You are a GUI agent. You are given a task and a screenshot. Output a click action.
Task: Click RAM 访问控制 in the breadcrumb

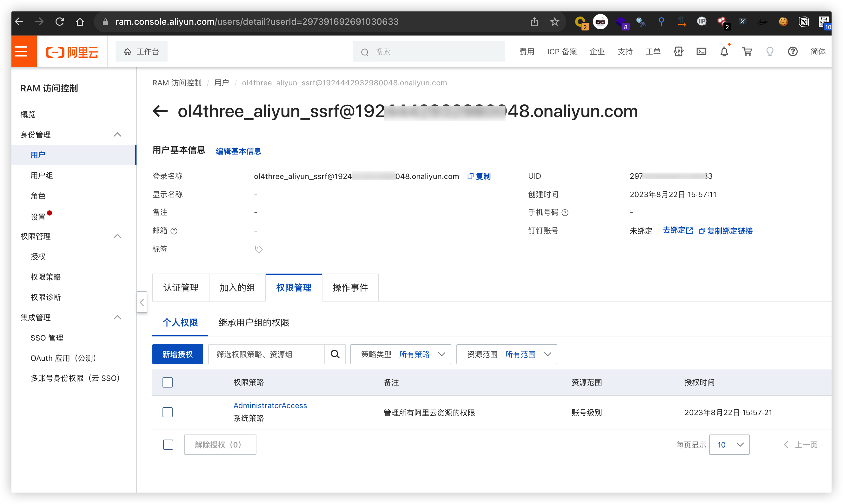177,83
